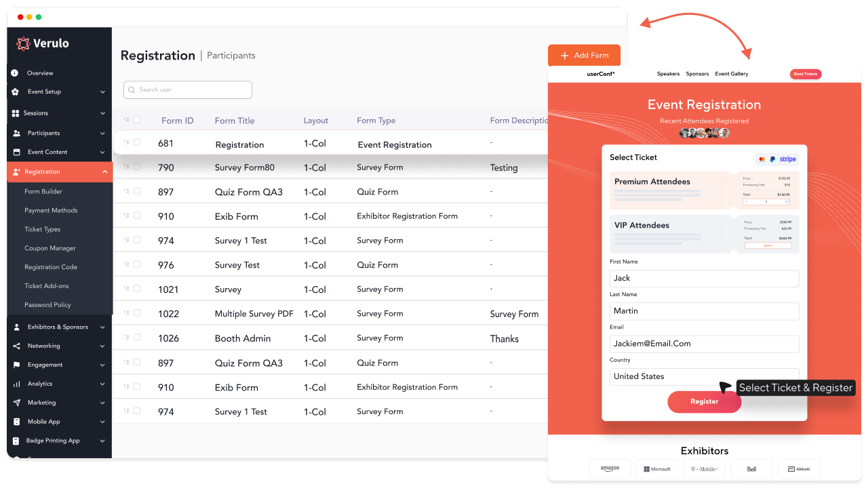Expand the Exhibitors & Sponsors menu chevron
This screenshot has height=488, width=868.
[102, 327]
